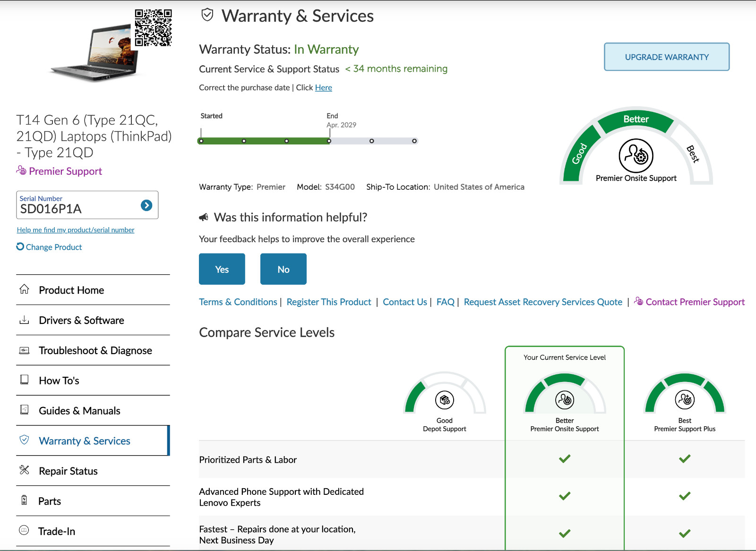The height and width of the screenshot is (551, 756).
Task: Click the Product Home house icon
Action: click(24, 289)
